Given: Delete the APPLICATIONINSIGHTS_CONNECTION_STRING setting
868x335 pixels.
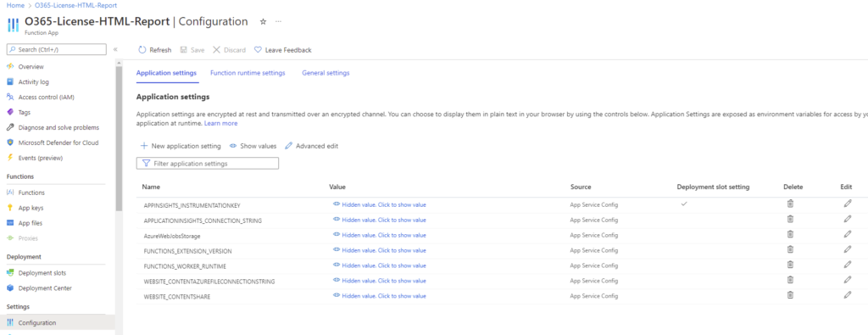Looking at the screenshot, I should point(790,220).
